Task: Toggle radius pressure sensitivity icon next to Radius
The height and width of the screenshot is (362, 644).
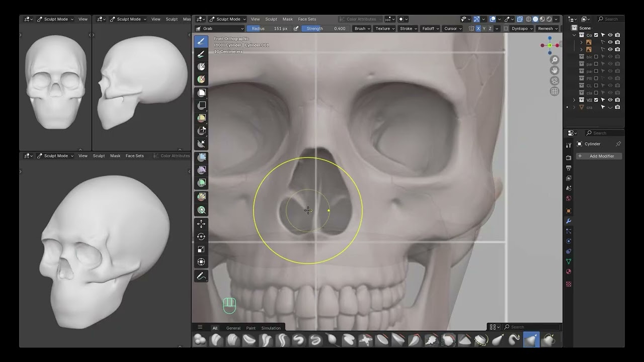Action: (296, 29)
